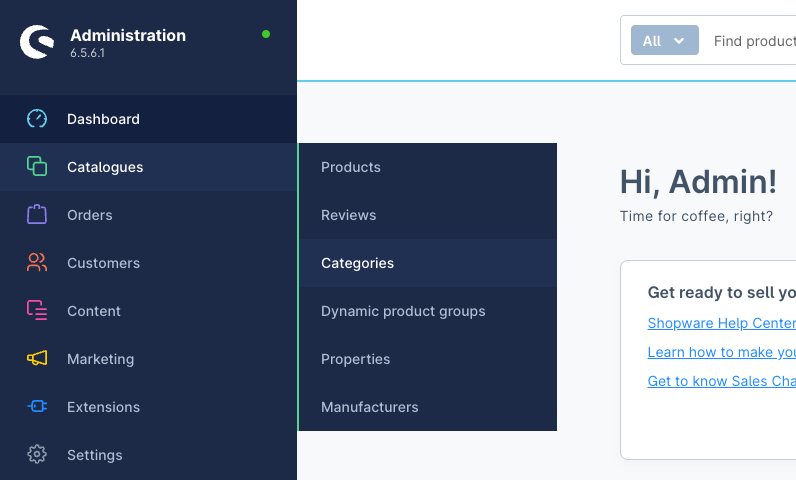
Task: Focus the Find products search field
Action: (x=754, y=41)
